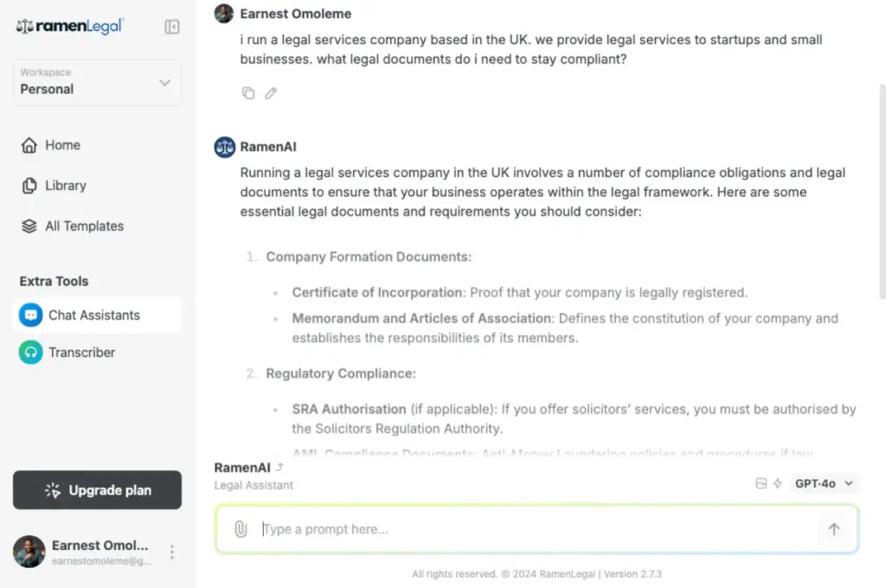Copy Earnest's prompt using copy icon
Image resolution: width=886 pixels, height=588 pixels.
coord(248,93)
